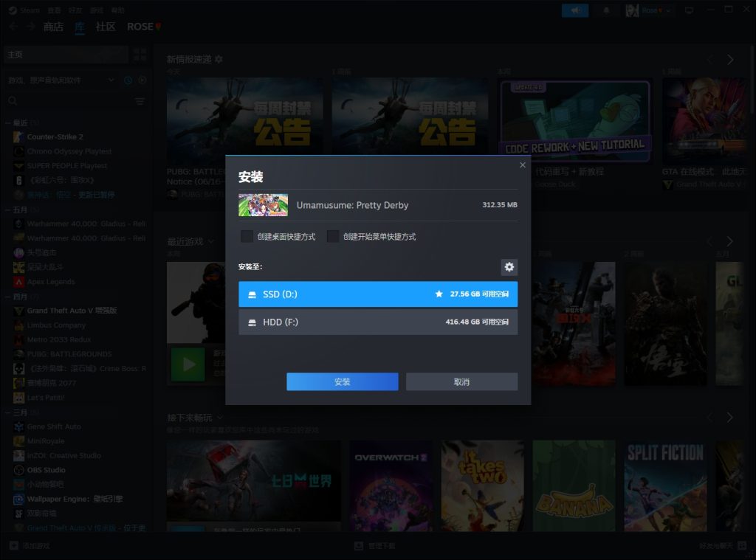Select Grand Theft Auto V 增强版
The height and width of the screenshot is (560, 756).
tap(72, 311)
